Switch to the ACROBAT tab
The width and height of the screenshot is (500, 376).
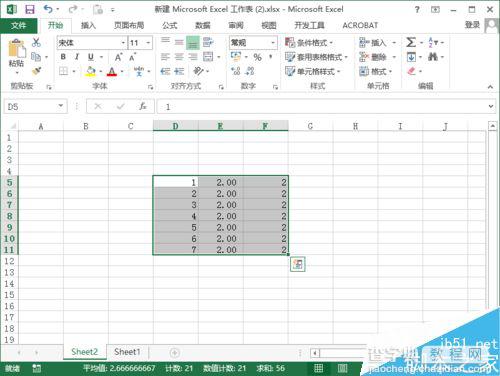click(x=360, y=25)
